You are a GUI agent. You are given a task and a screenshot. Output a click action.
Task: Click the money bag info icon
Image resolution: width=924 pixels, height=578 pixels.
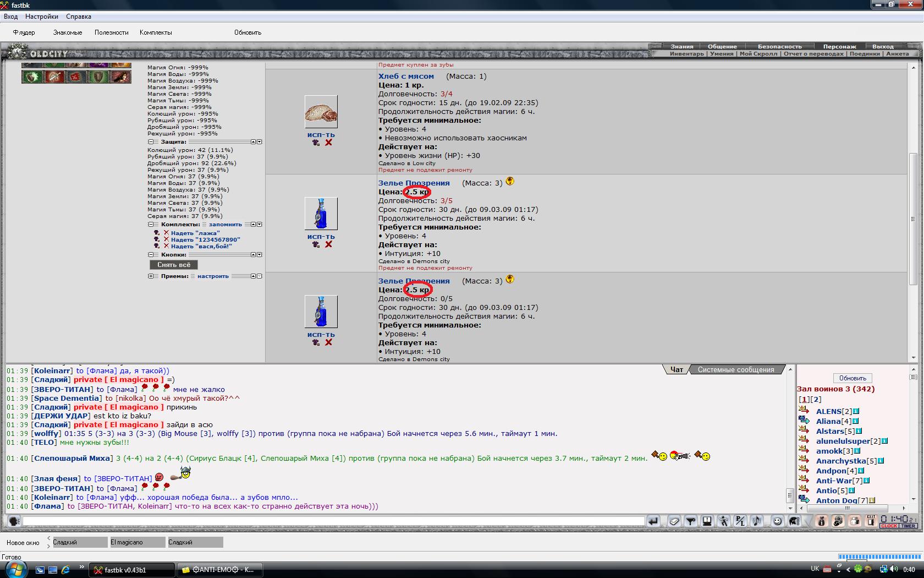822,521
